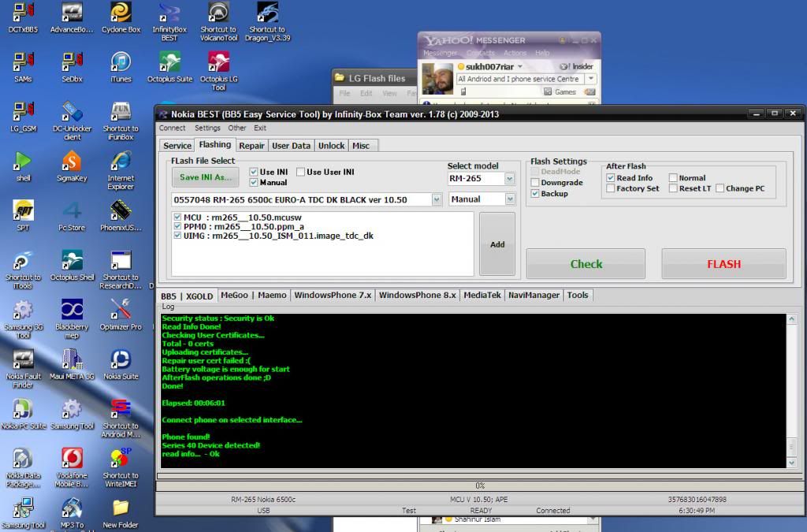Launch Internet Explorer from the desktop
The width and height of the screenshot is (807, 532).
click(x=121, y=170)
